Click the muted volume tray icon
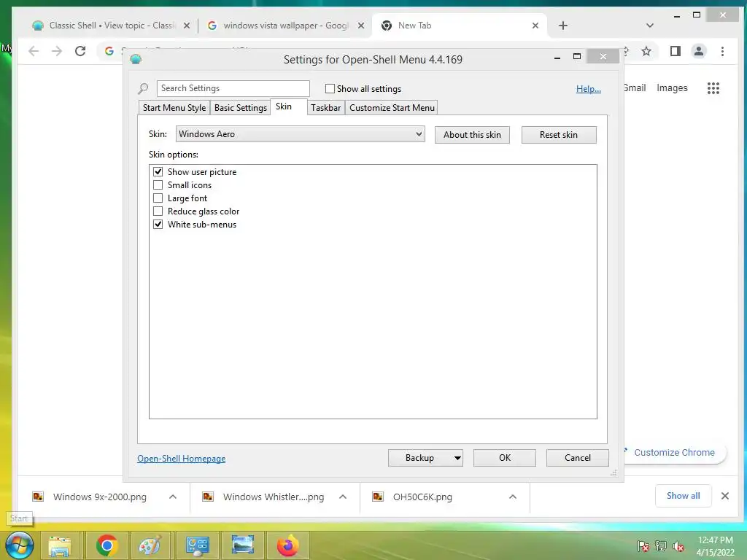Viewport: 747px width, 560px height. 678,546
